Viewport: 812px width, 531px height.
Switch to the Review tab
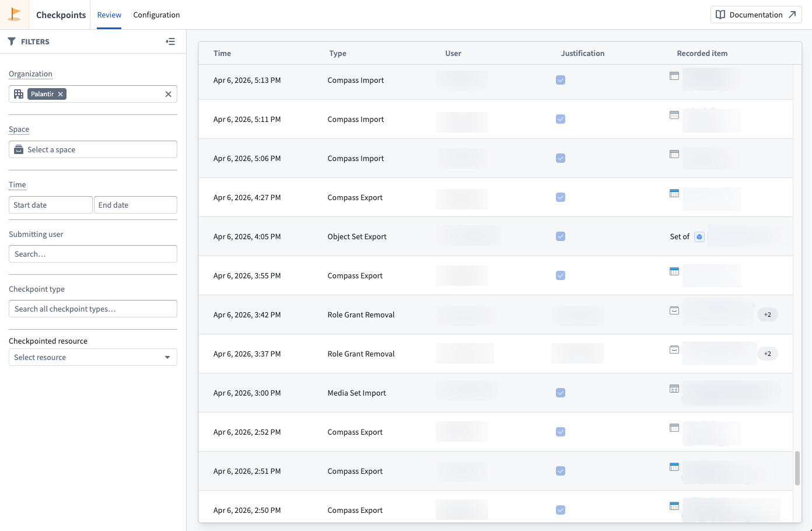point(109,15)
